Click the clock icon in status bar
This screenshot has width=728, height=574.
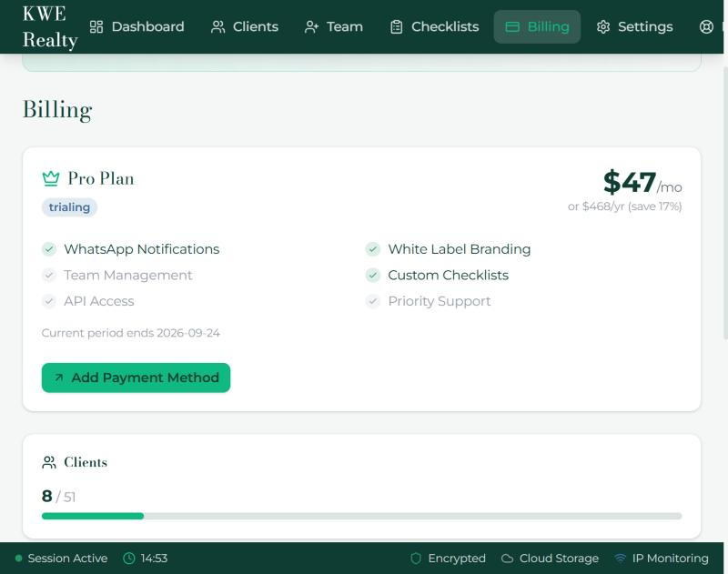[x=128, y=559]
